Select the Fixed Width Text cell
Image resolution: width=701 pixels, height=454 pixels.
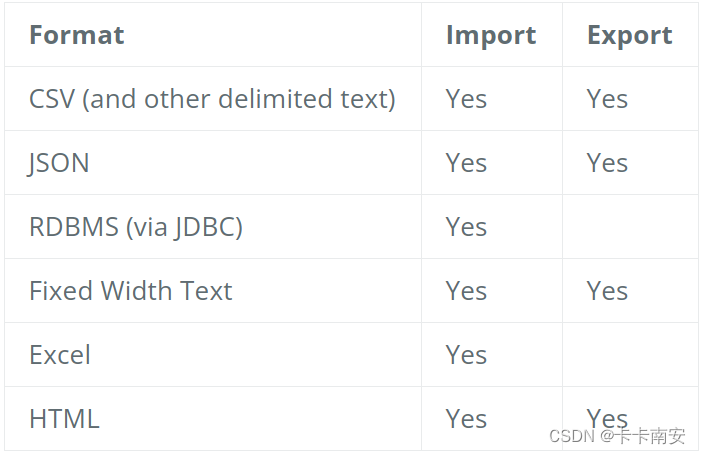pyautogui.click(x=130, y=291)
